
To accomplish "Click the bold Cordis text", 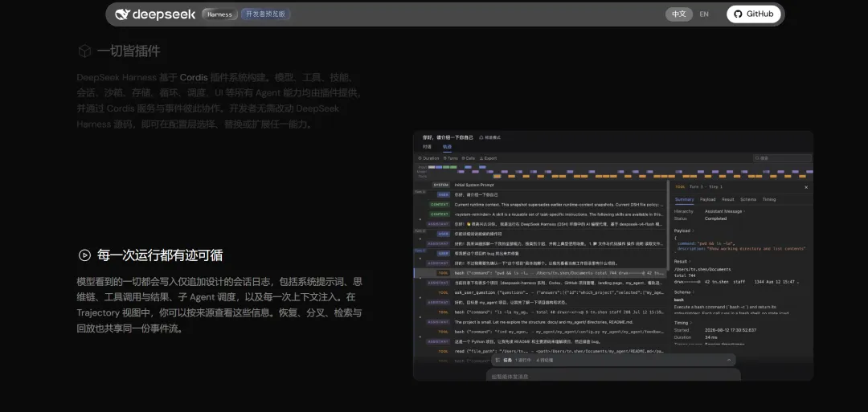I will [194, 77].
